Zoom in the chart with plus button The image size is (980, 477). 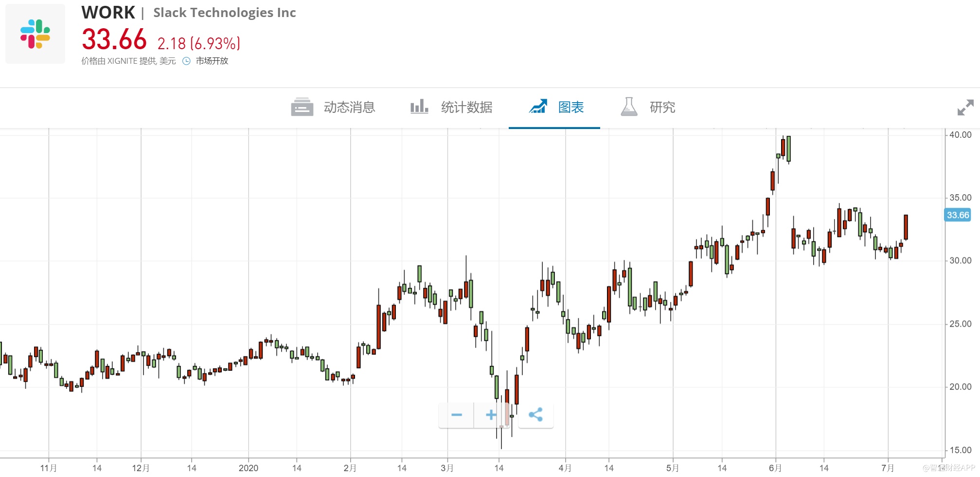491,415
